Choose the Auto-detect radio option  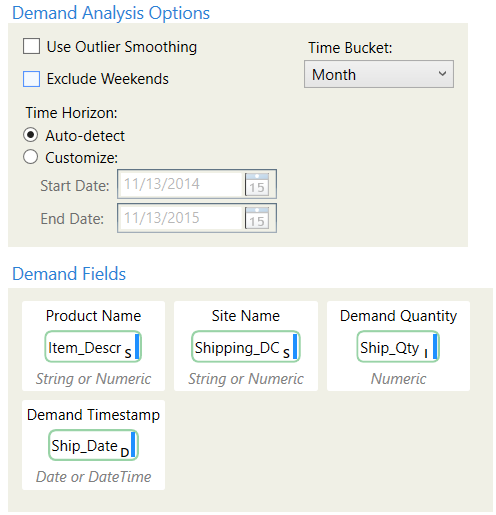click(x=30, y=135)
